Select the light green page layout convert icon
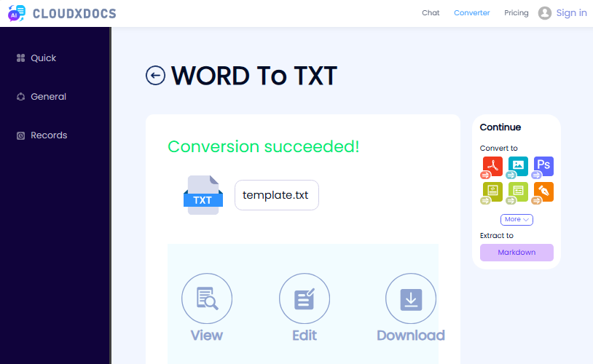The height and width of the screenshot is (364, 593). click(x=518, y=192)
